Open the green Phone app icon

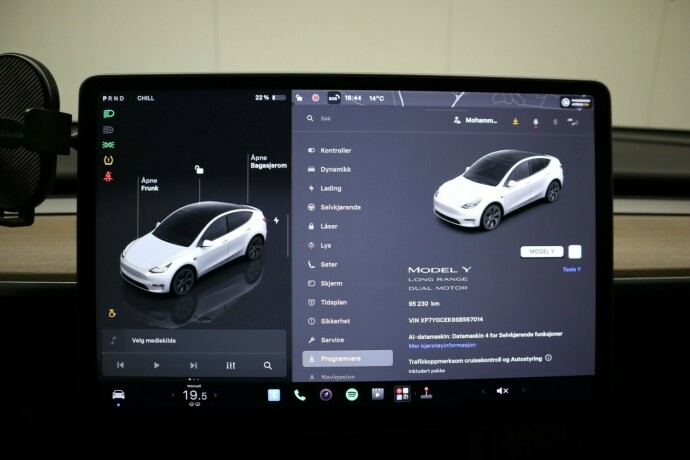click(300, 395)
